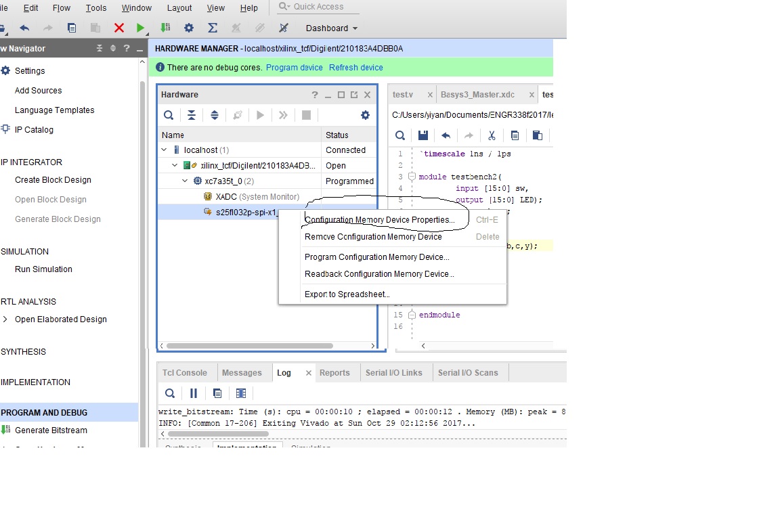Image resolution: width=780 pixels, height=532 pixels.
Task: Pause the Log output
Action: 193,393
